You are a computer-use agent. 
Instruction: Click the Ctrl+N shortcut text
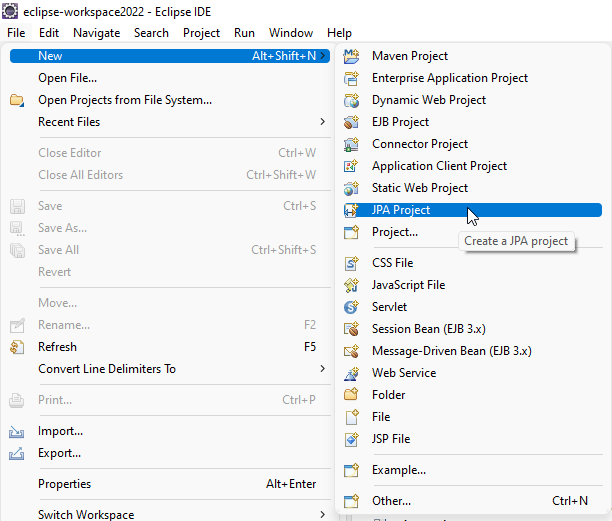click(570, 501)
